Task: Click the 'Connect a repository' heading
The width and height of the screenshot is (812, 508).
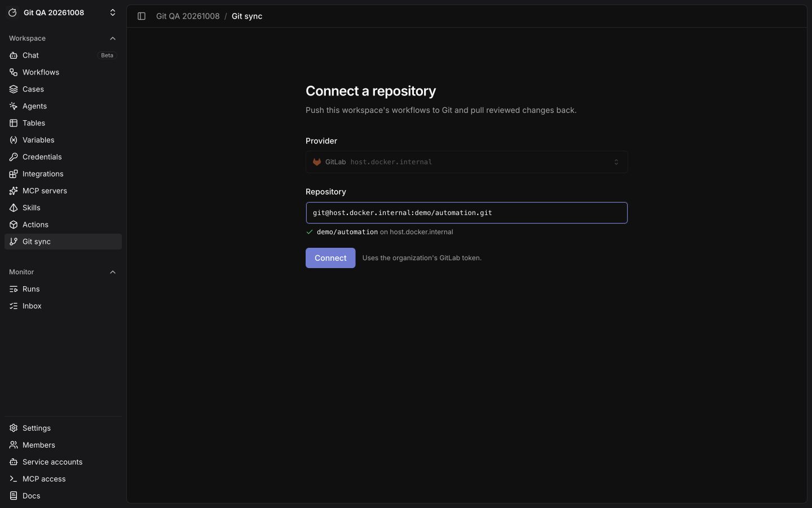Action: click(x=371, y=91)
